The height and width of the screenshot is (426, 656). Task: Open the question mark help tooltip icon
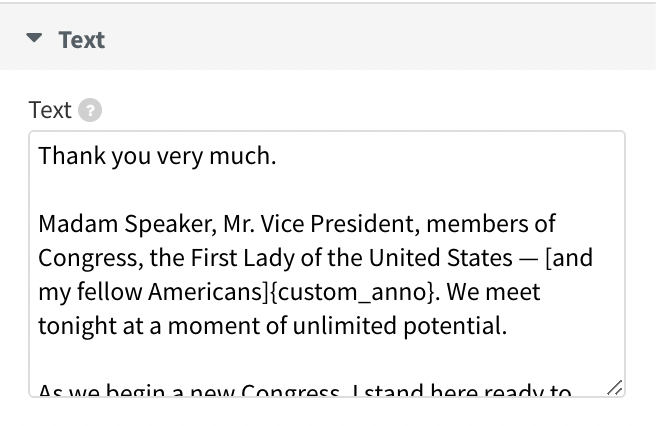[x=90, y=110]
